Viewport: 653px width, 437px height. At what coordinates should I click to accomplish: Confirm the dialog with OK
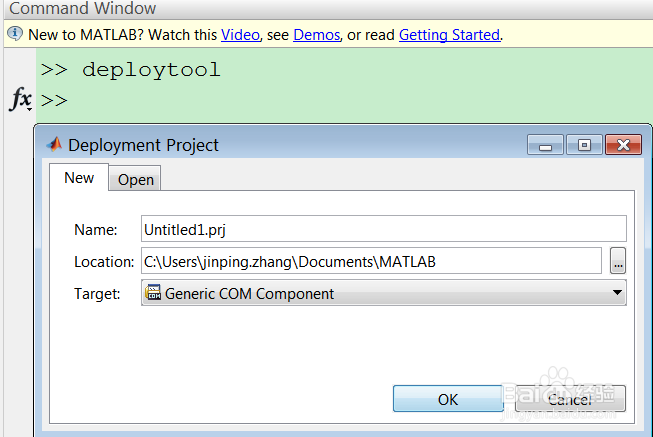point(448,399)
